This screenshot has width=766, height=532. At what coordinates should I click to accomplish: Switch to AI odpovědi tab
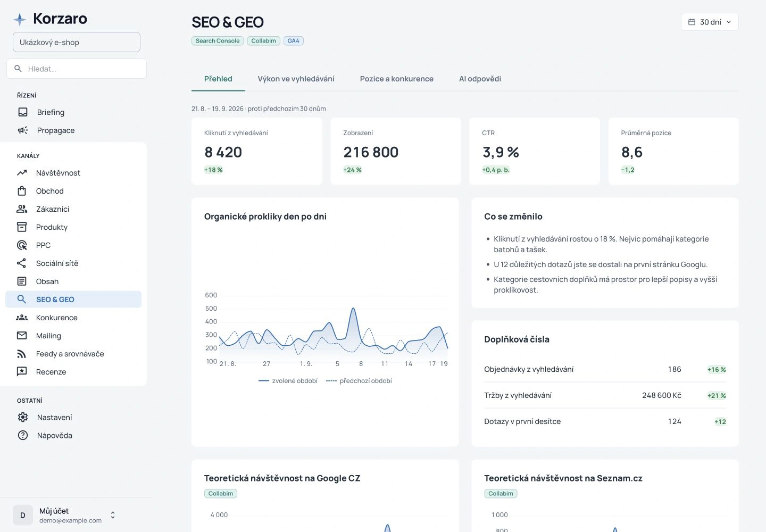pos(480,79)
